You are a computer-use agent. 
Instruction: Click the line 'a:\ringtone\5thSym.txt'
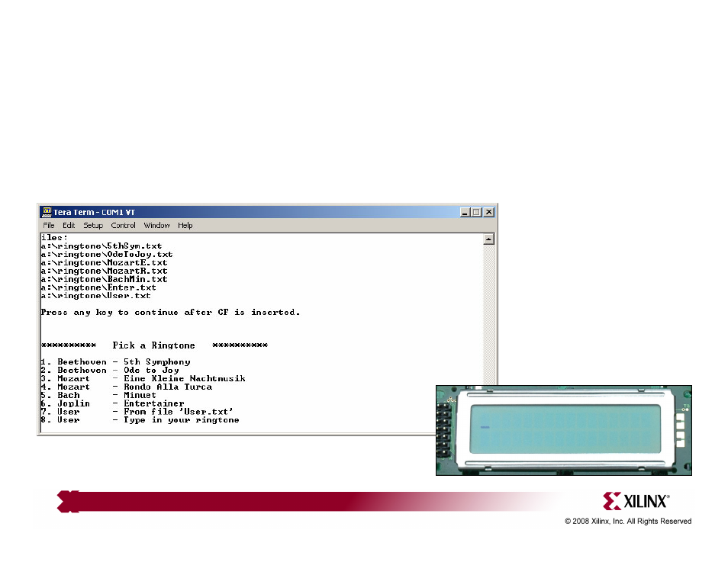[101, 246]
